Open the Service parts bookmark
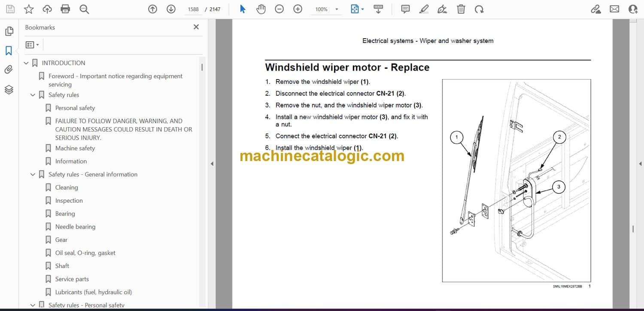Viewport: 644px width, 311px height. [72, 279]
